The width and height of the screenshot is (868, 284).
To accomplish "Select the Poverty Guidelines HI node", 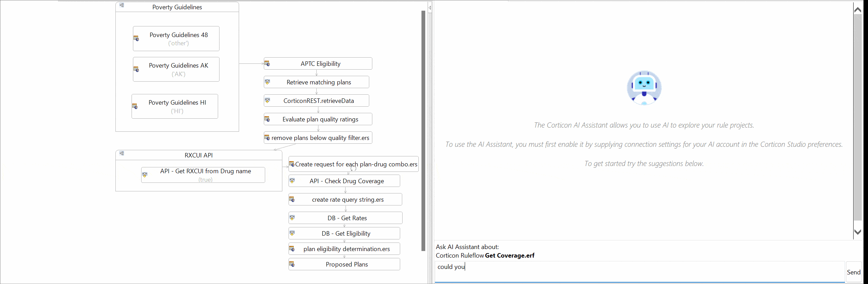I will tap(177, 106).
